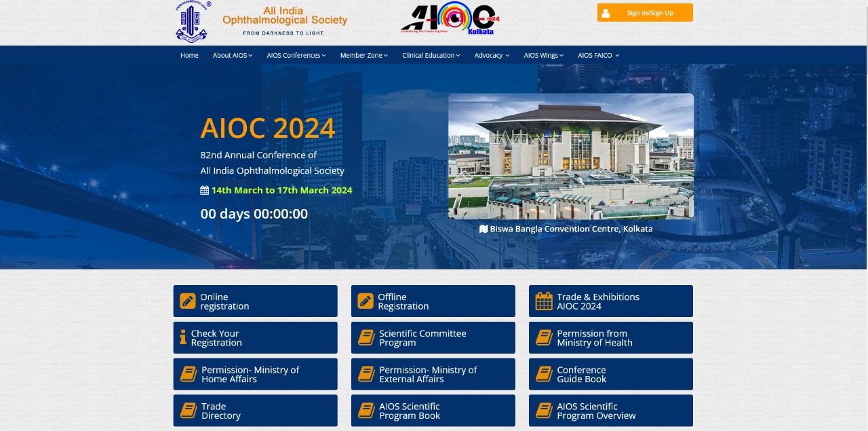Click the book icon beside AIOS Scientific Program Book
Screen dimensions: 868x431
[366, 411]
